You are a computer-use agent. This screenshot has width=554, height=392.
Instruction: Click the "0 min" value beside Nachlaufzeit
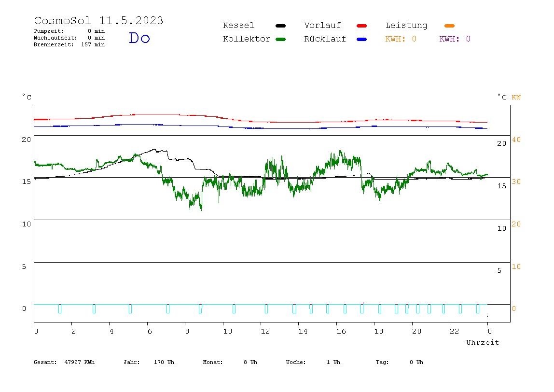point(96,38)
